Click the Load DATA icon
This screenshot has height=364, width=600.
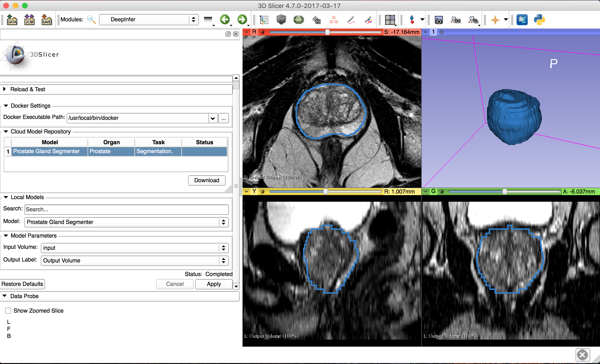pos(11,19)
